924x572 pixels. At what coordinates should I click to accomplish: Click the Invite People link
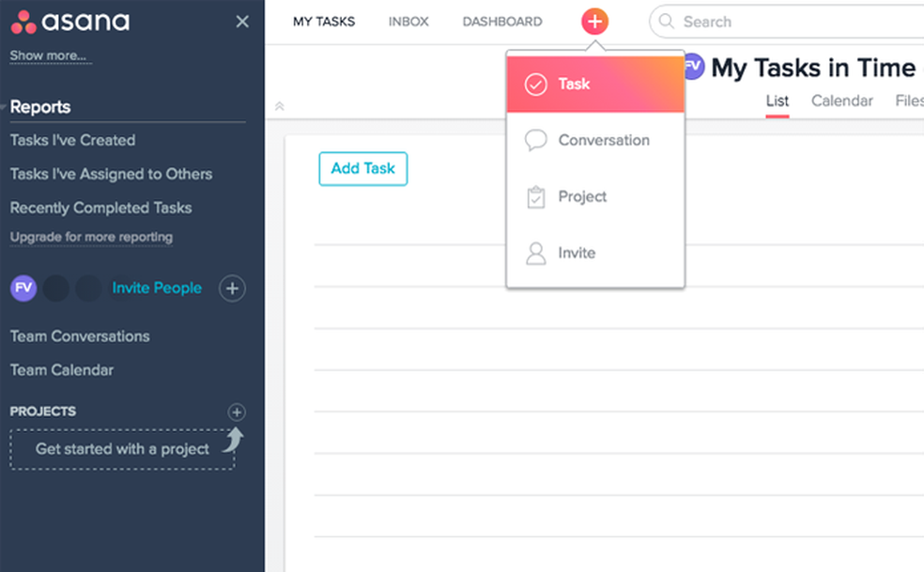pos(157,287)
